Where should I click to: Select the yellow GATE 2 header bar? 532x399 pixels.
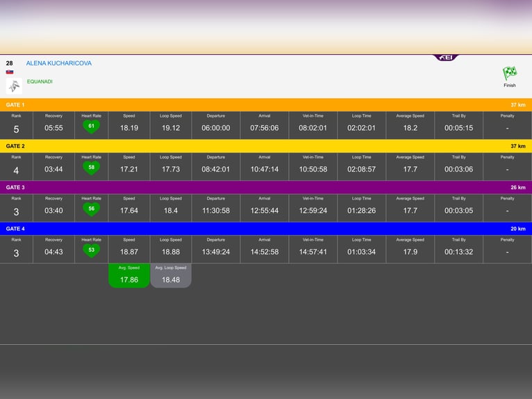point(266,146)
